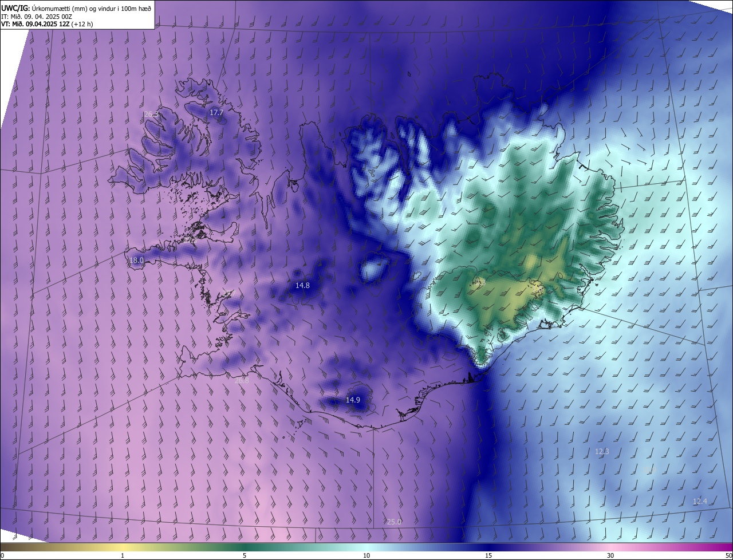Click the 25.0 value label

(394, 522)
